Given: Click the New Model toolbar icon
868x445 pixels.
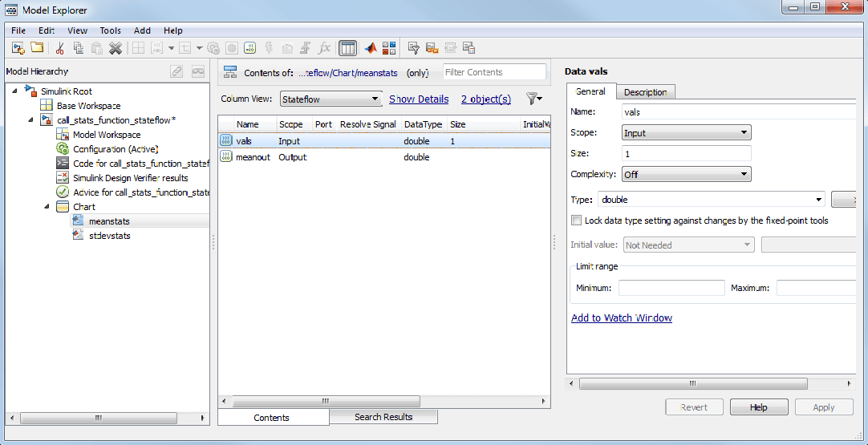Looking at the screenshot, I should pos(18,48).
